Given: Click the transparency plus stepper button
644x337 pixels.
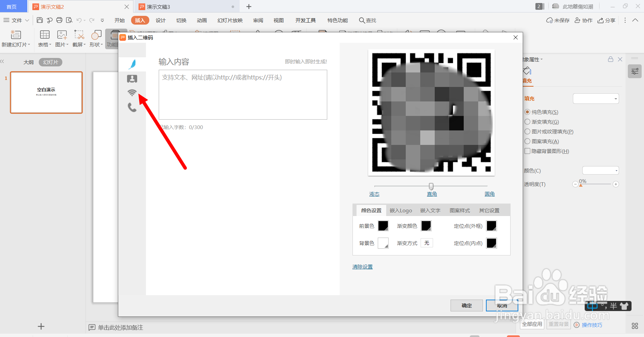Looking at the screenshot, I should click(616, 184).
